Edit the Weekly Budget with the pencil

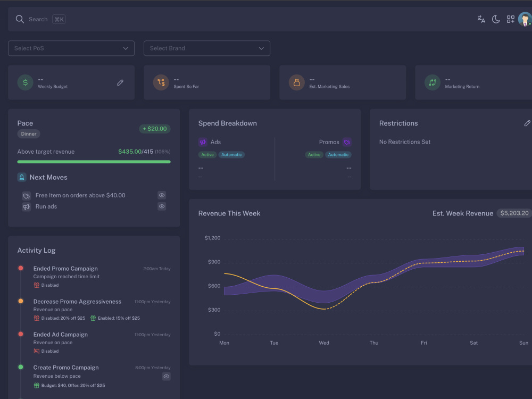(x=120, y=82)
